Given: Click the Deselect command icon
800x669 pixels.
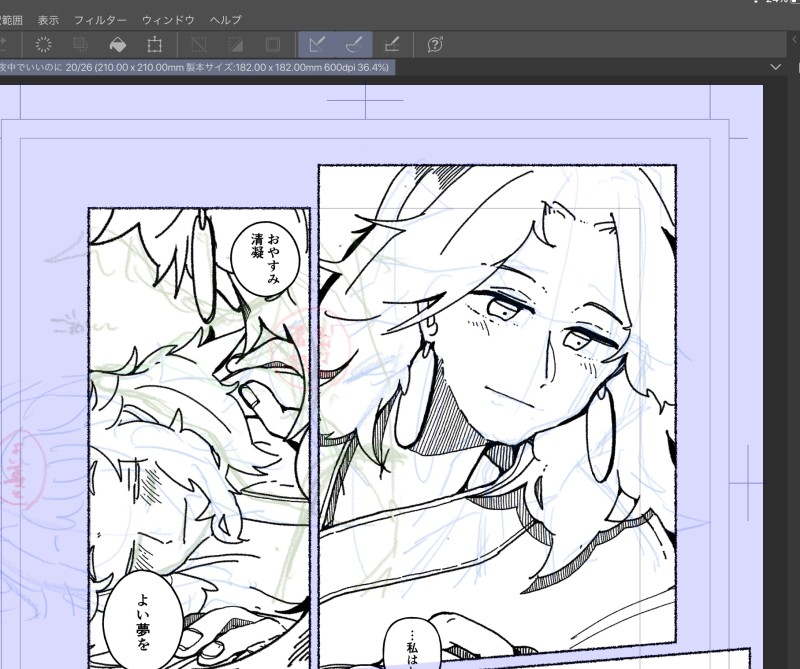Looking at the screenshot, I should point(199,45).
